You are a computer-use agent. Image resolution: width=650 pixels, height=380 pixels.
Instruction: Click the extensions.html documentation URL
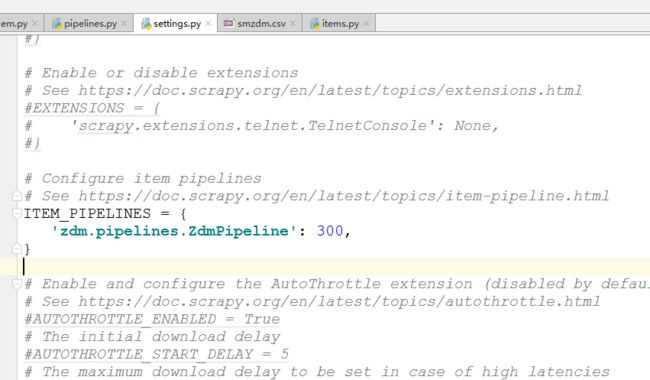330,90
